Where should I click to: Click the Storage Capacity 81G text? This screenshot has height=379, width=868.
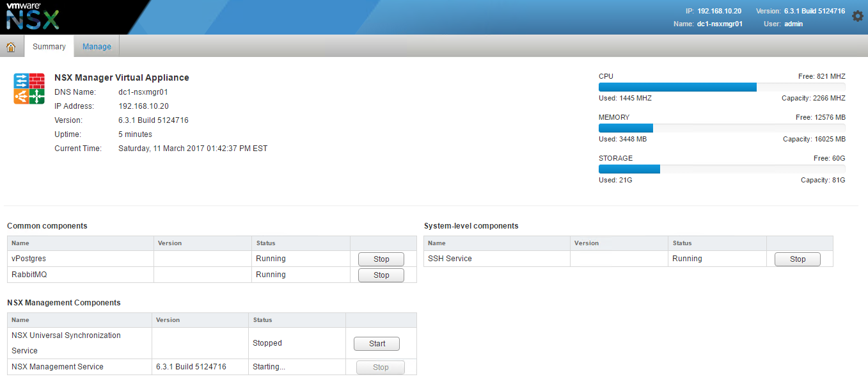823,180
